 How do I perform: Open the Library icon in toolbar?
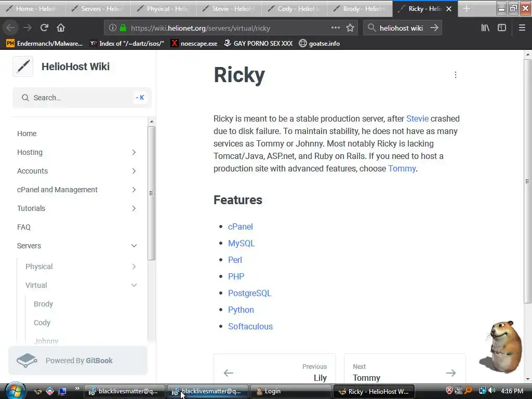485,28
